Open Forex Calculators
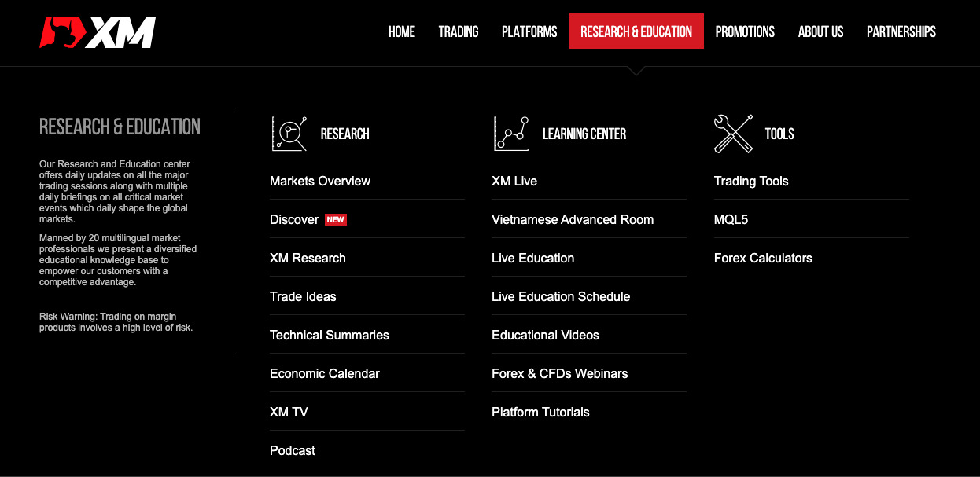This screenshot has width=980, height=477. (763, 259)
